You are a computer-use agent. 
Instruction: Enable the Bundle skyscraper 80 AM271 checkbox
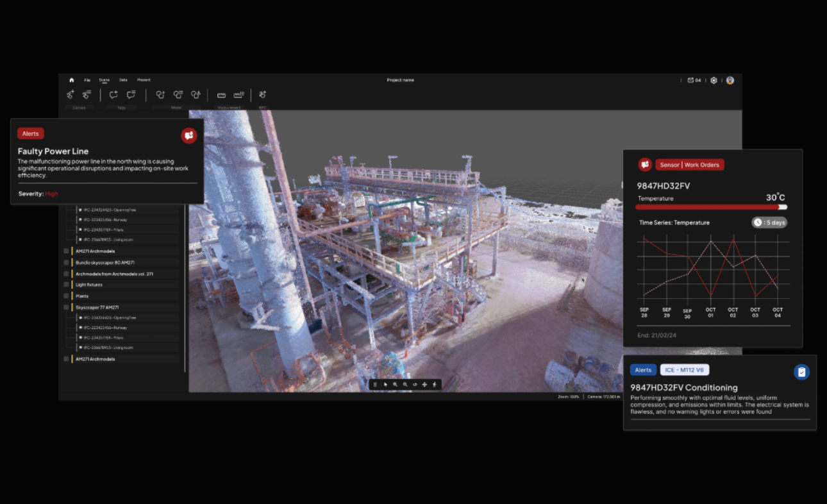66,263
